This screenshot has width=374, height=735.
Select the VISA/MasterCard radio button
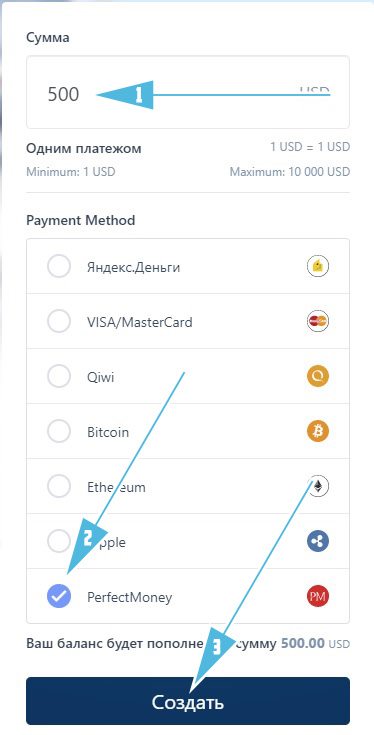(59, 322)
